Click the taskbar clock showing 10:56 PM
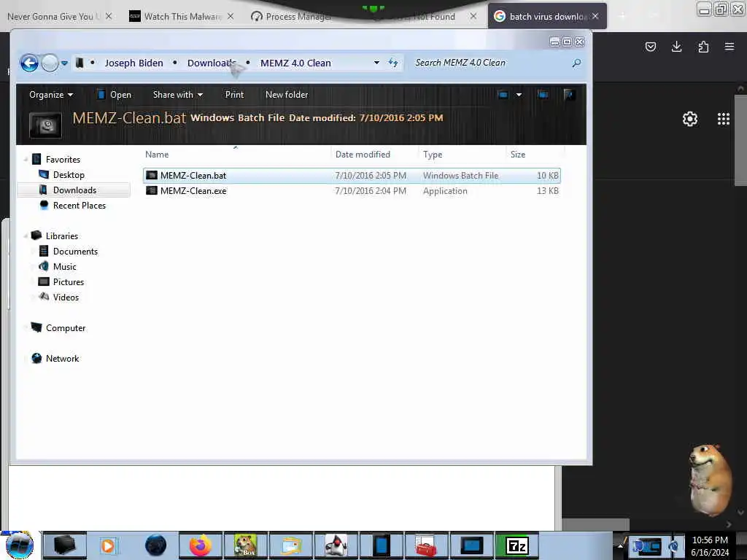Screen dimensions: 747x560 [x=710, y=546]
